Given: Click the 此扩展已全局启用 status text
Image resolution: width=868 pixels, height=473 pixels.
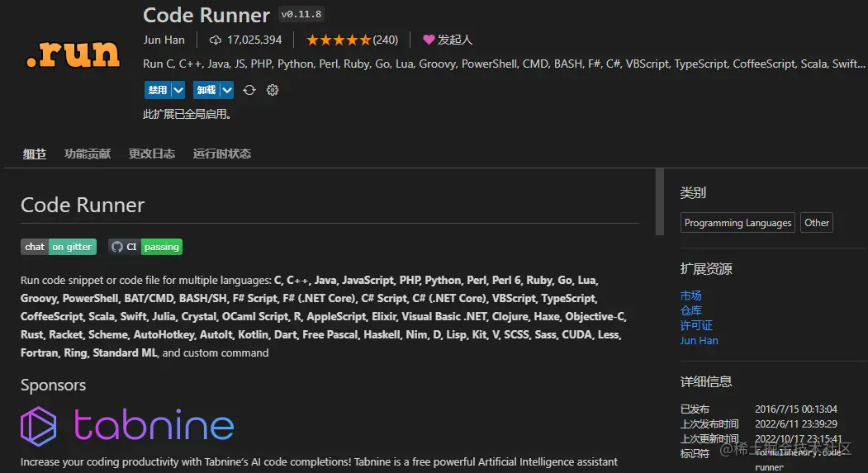Looking at the screenshot, I should (187, 115).
